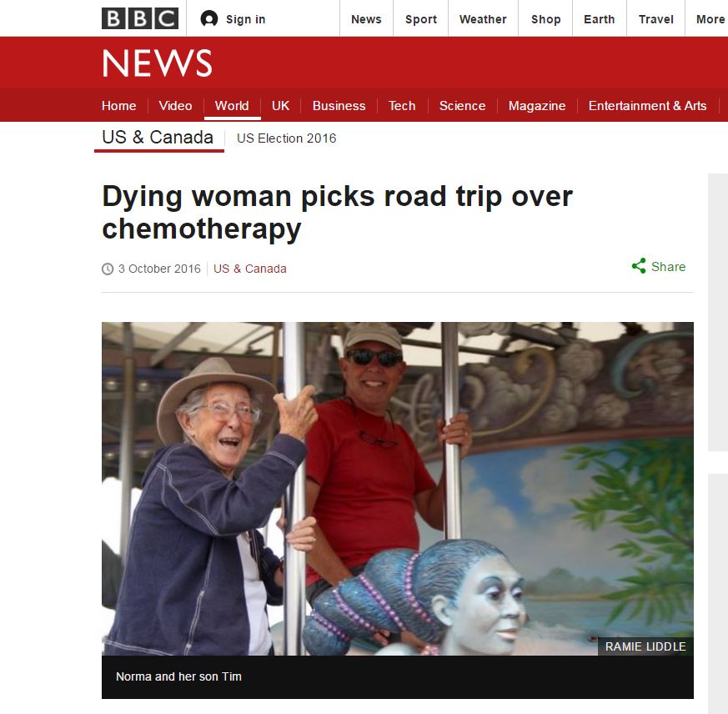The image size is (728, 714).
Task: Open Travel from the top bar
Action: (655, 19)
